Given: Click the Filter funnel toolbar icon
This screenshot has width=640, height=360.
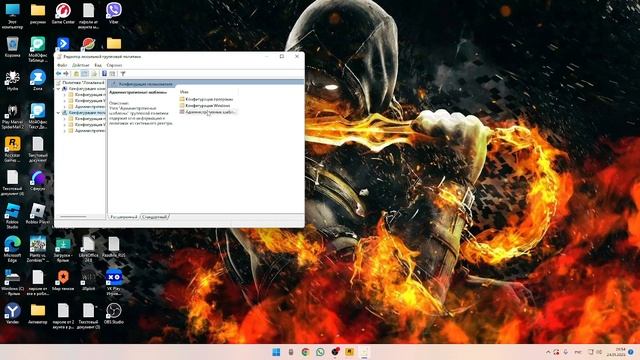Looking at the screenshot, I should pos(123,74).
